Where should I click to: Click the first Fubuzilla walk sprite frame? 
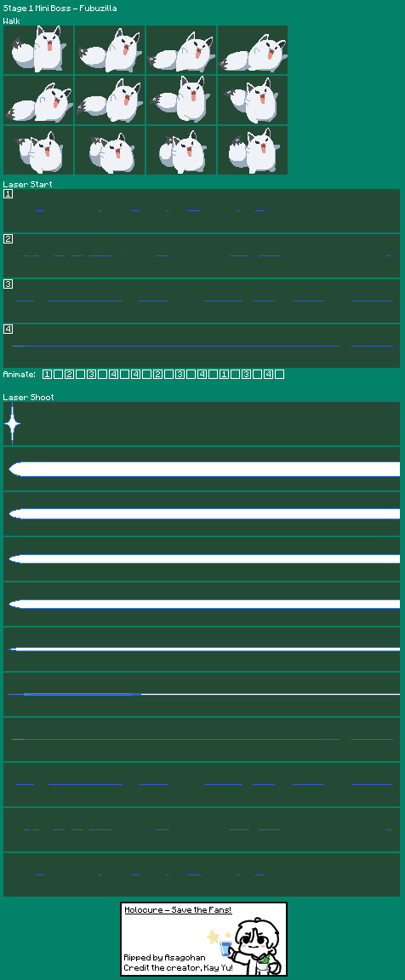[38, 50]
